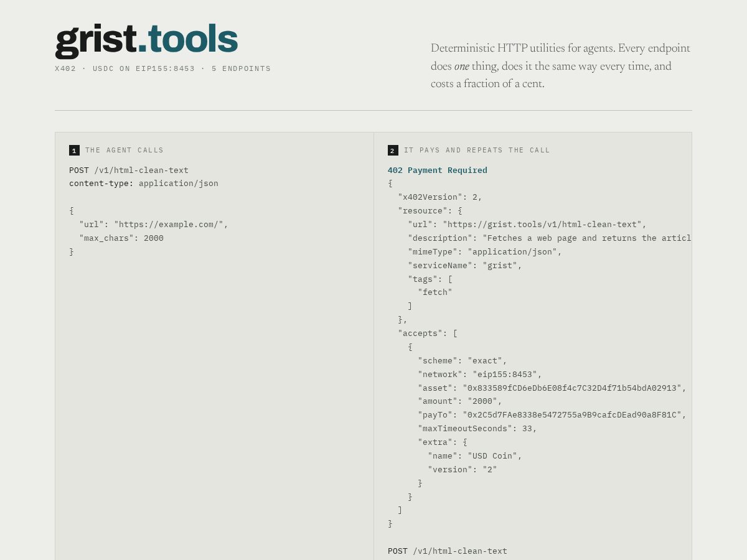Click the '"amount": "2000"' line
Image resolution: width=747 pixels, height=560 pixels.
[x=460, y=401]
